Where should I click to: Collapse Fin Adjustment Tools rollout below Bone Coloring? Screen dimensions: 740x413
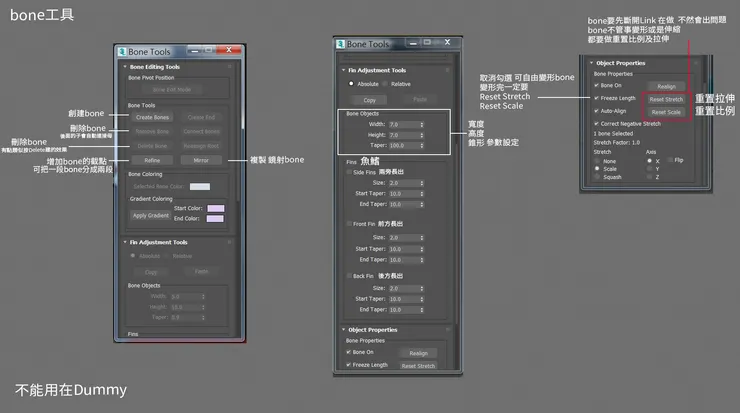[125, 242]
